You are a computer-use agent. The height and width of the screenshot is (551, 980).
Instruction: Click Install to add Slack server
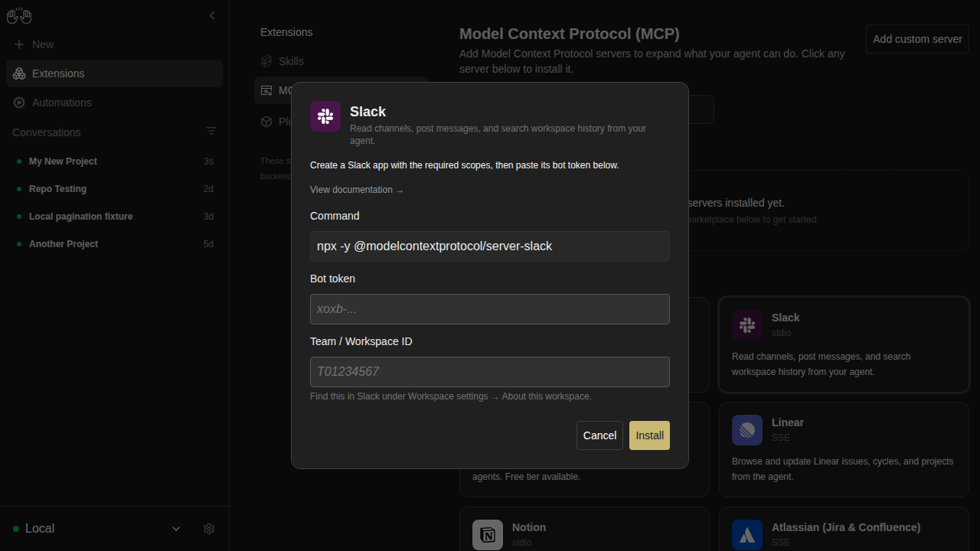pos(649,435)
